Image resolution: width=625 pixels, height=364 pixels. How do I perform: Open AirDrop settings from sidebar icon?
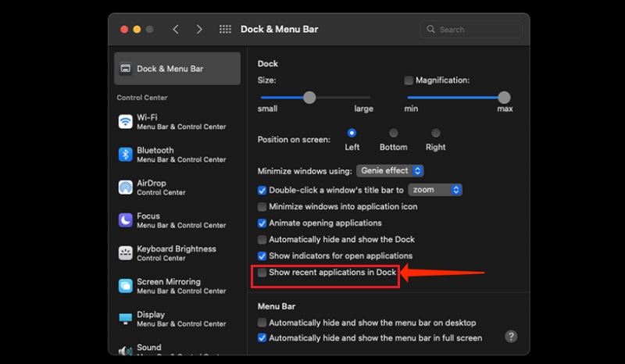click(x=125, y=187)
